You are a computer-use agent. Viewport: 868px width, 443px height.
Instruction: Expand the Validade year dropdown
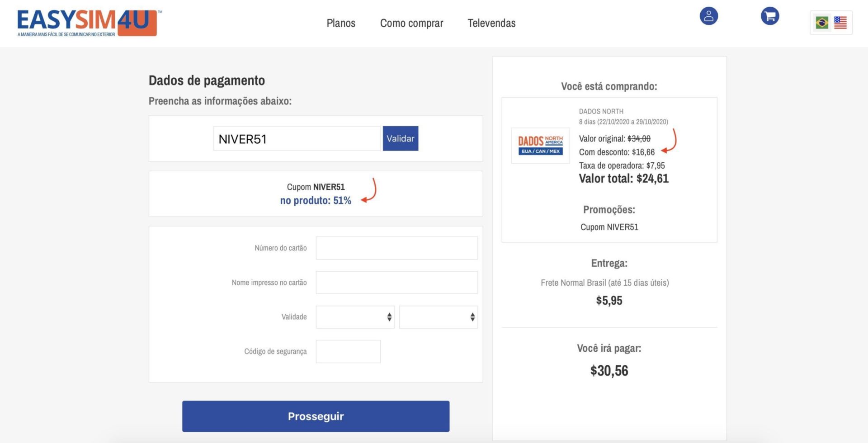point(438,317)
